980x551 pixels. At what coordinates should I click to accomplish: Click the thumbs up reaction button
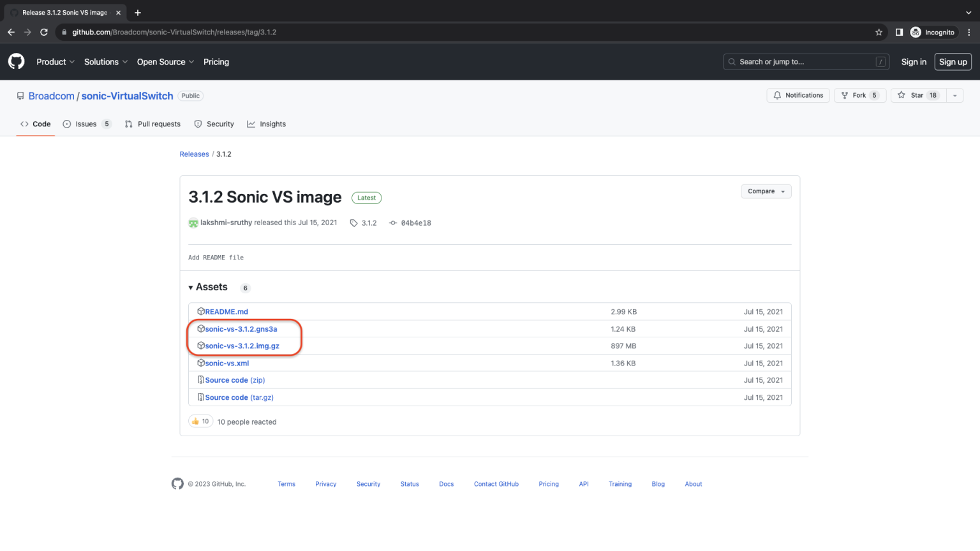pyautogui.click(x=200, y=422)
